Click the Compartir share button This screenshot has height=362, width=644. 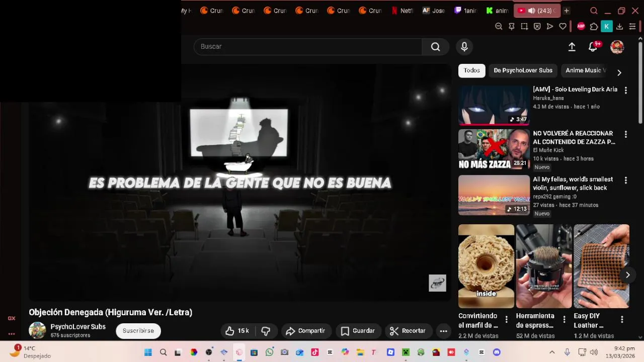pos(305,331)
